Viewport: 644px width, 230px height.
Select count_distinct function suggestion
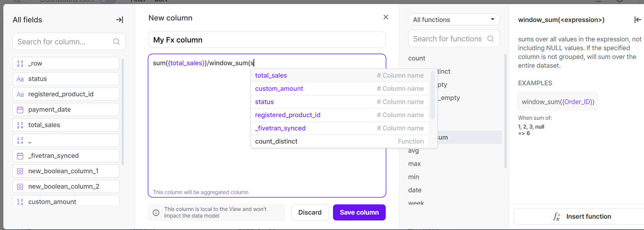pyautogui.click(x=276, y=141)
